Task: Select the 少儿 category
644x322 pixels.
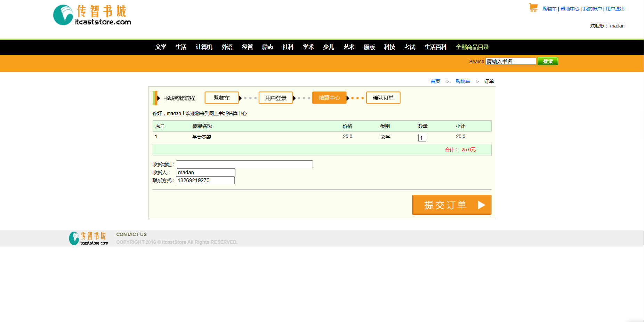Action: click(329, 47)
